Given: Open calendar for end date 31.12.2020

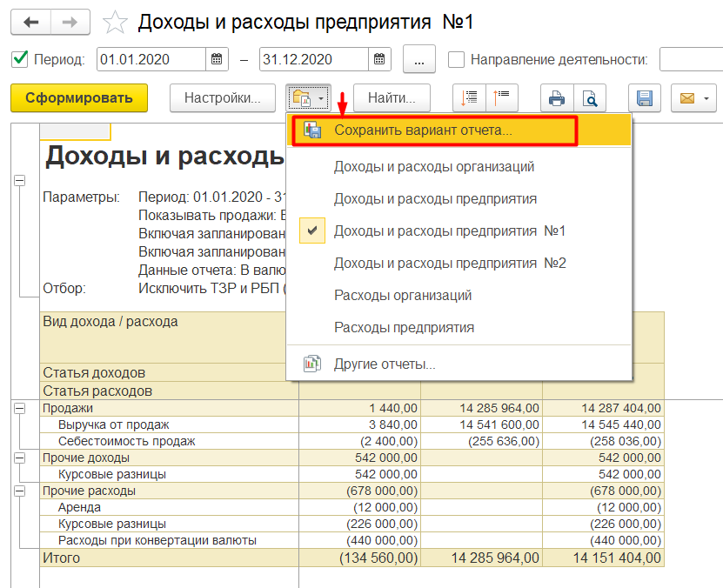Looking at the screenshot, I should pos(379,59).
